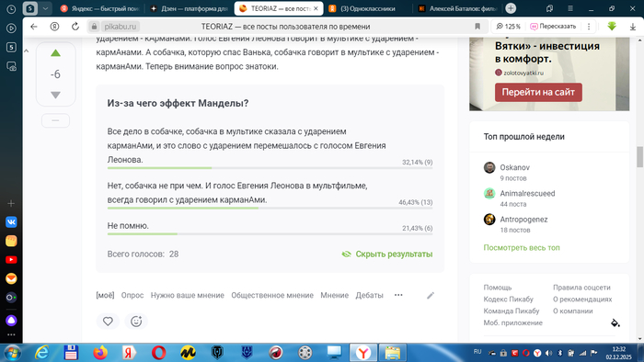Screen dimensions: 644x362
Task: Hide poll results via Скрыть результаты
Action: pyautogui.click(x=387, y=255)
